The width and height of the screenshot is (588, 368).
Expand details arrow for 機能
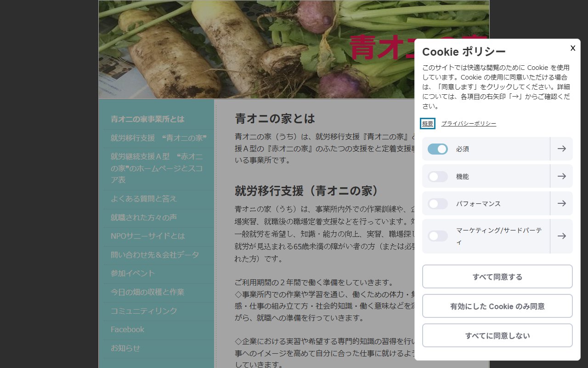click(561, 176)
